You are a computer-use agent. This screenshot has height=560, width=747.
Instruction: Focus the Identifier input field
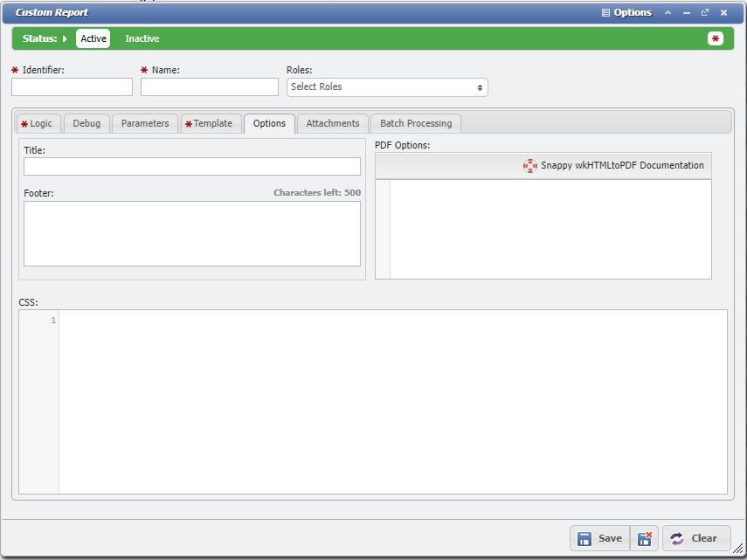point(72,87)
